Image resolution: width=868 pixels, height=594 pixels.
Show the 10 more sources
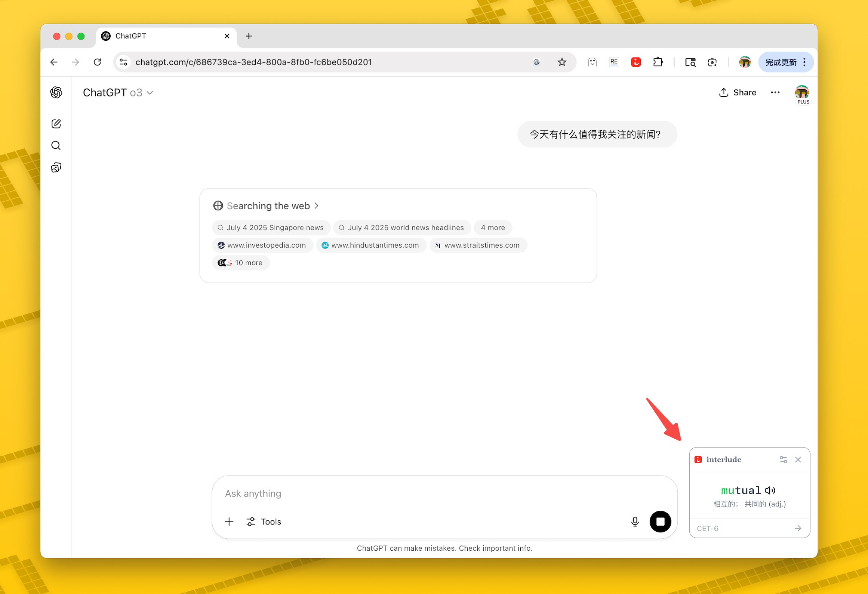(241, 263)
